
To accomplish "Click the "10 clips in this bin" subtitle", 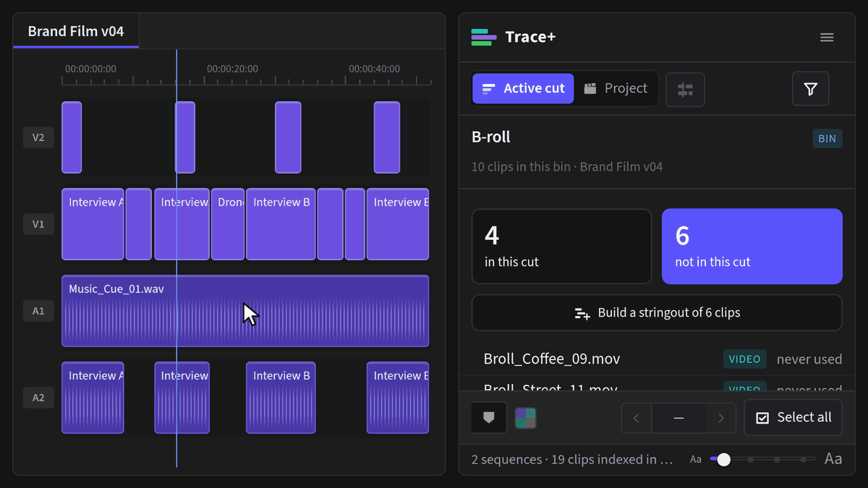I will (x=567, y=167).
